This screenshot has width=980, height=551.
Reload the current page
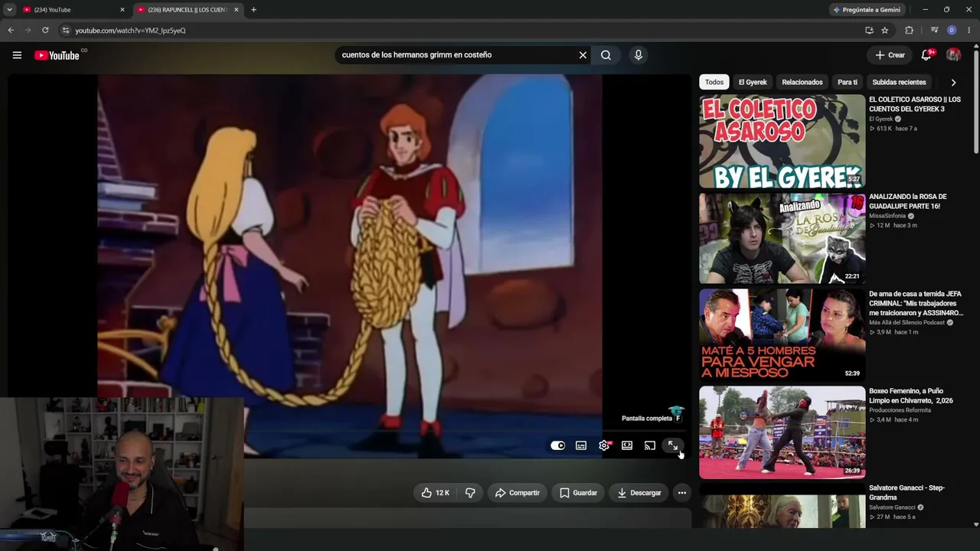coord(45,31)
